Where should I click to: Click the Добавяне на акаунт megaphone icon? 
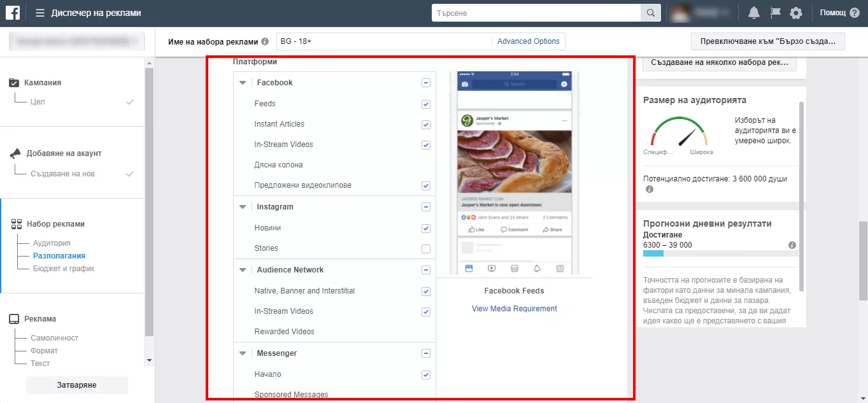click(x=15, y=153)
